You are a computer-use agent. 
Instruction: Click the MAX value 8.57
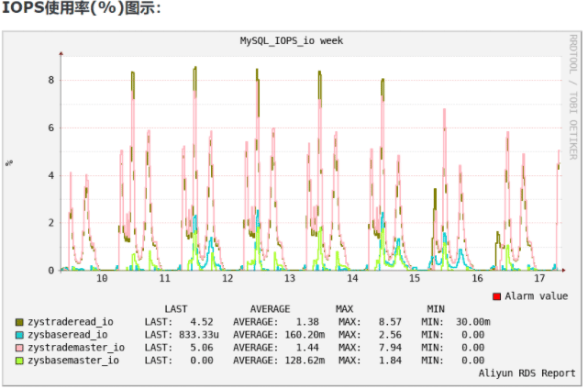click(390, 322)
